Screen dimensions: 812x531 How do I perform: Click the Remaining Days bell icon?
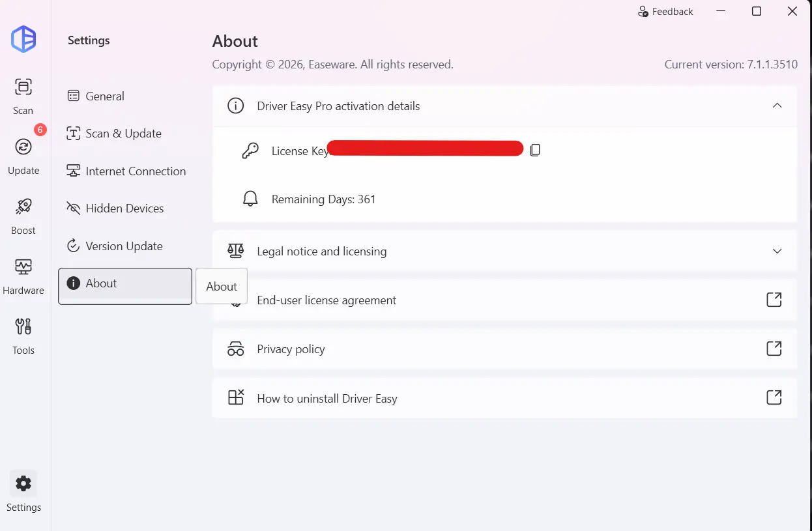click(250, 199)
